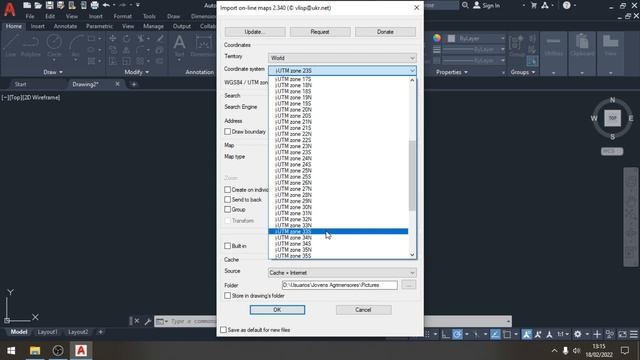This screenshot has height=360, width=640.
Task: Click the Open file icon in quick access toolbar
Action: pos(38,5)
